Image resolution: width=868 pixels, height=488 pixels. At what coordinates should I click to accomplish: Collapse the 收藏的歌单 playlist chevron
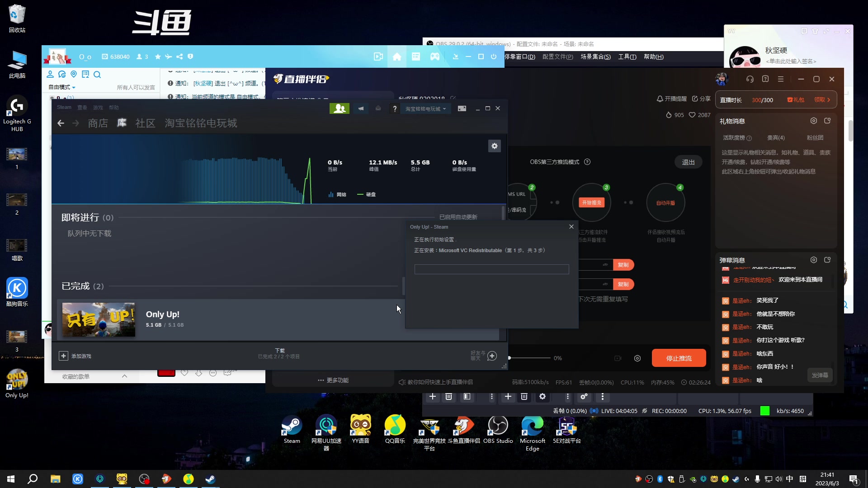[125, 376]
